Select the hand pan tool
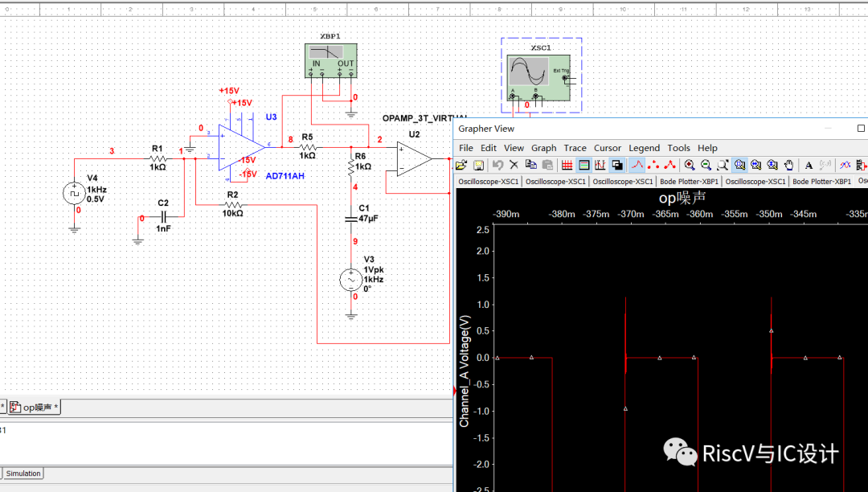Image resolution: width=868 pixels, height=492 pixels. pyautogui.click(x=789, y=165)
